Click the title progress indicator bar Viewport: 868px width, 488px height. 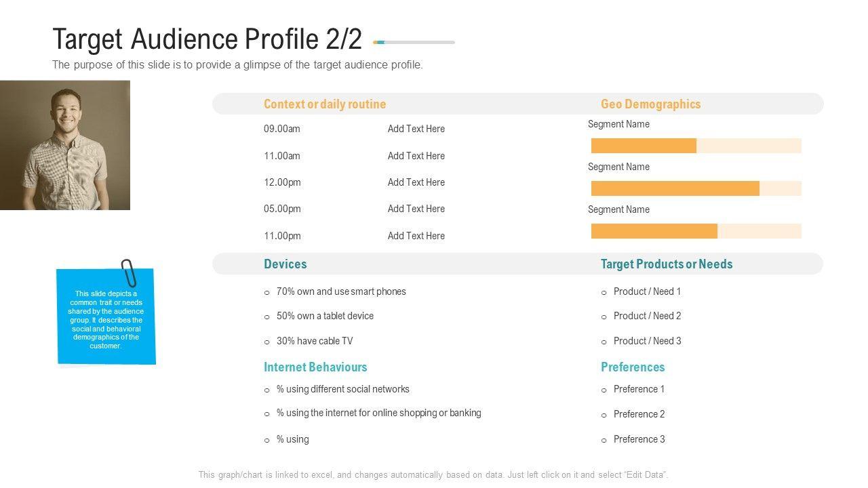tap(414, 42)
